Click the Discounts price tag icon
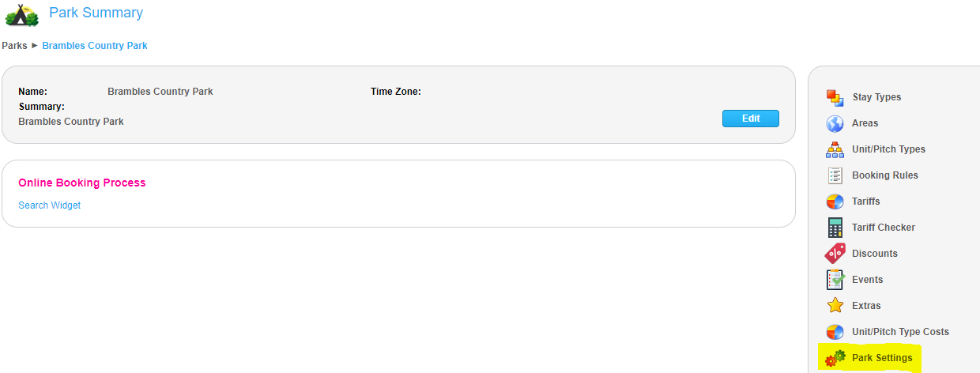Viewport: 980px width, 373px height. coord(835,254)
